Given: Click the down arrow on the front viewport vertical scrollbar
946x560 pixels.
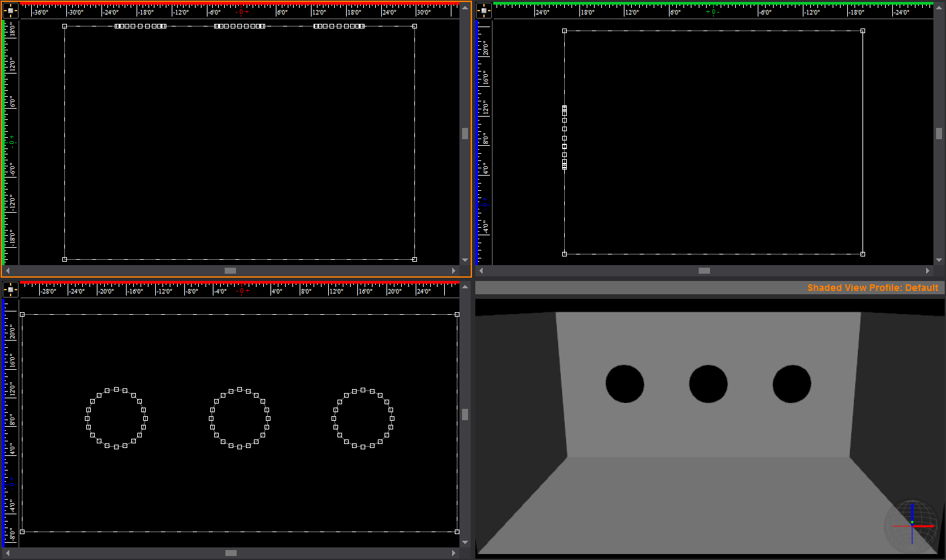Looking at the screenshot, I should (x=465, y=259).
